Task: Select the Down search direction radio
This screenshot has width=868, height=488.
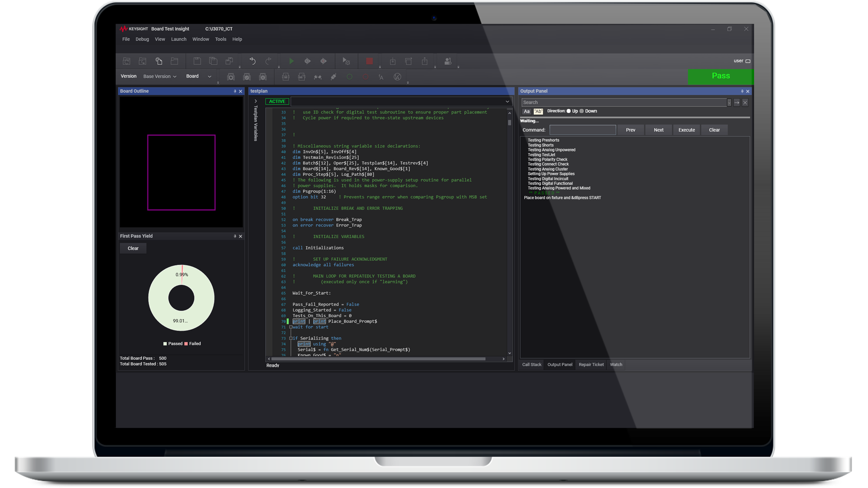Action: 582,111
